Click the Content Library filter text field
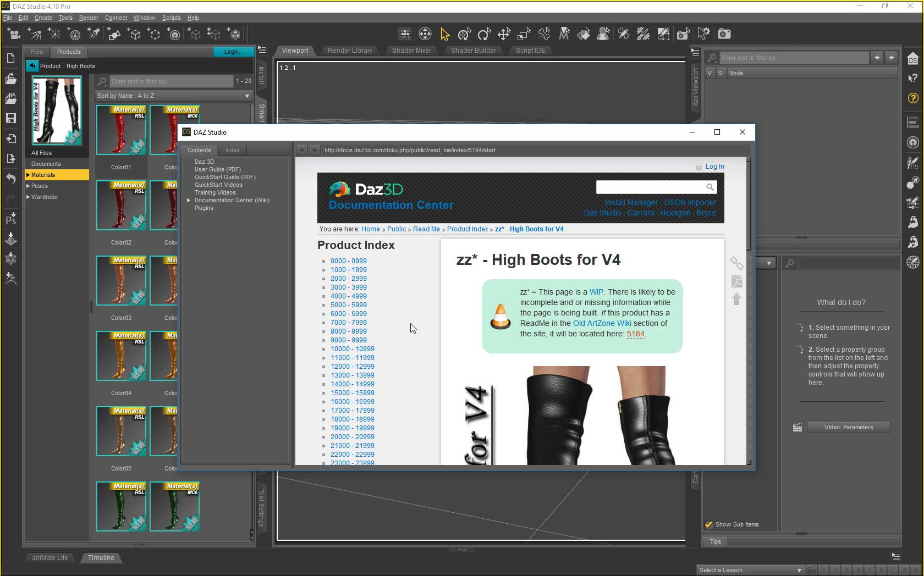Viewport: 924px width, 576px height. [x=172, y=81]
